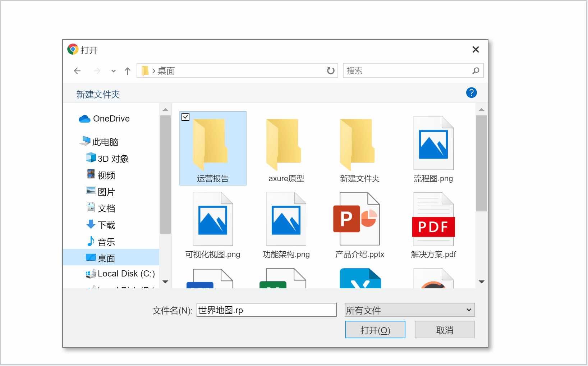Screen dimensions: 588x366
Task: Expand the breadcrumb chevron before 桌面
Action: (153, 71)
